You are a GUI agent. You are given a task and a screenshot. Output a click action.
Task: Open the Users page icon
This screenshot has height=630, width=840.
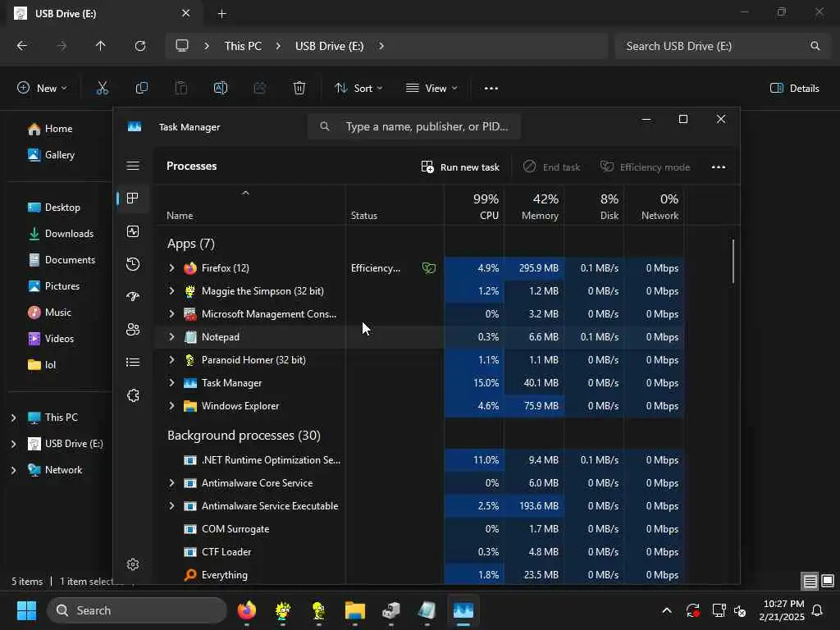coord(133,330)
